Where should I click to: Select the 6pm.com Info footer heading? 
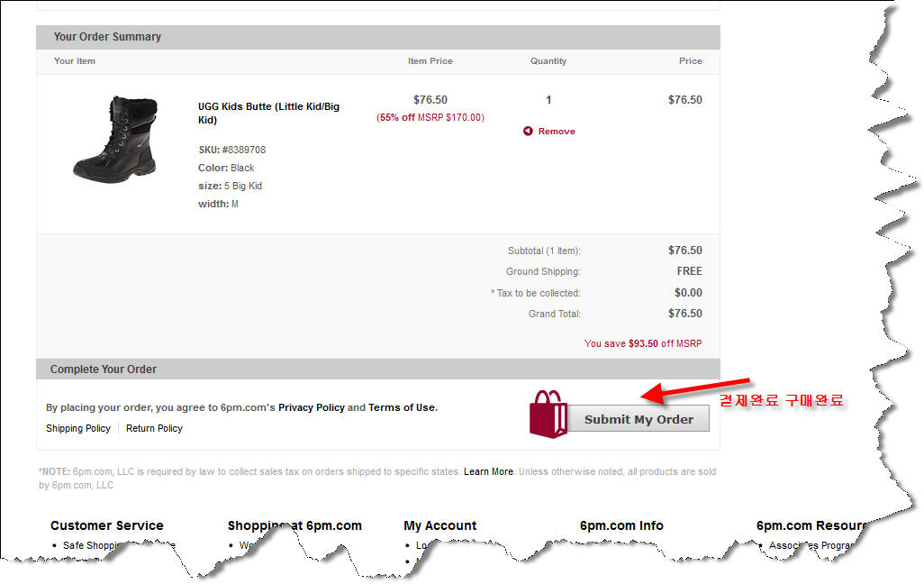(x=621, y=525)
